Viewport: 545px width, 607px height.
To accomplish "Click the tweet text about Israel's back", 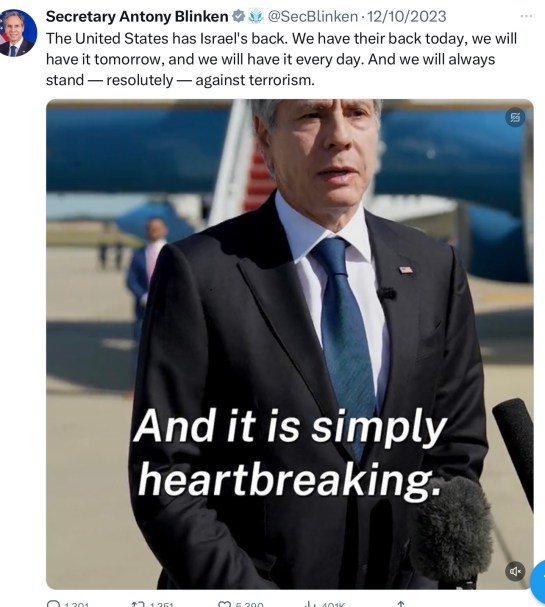I will [281, 59].
